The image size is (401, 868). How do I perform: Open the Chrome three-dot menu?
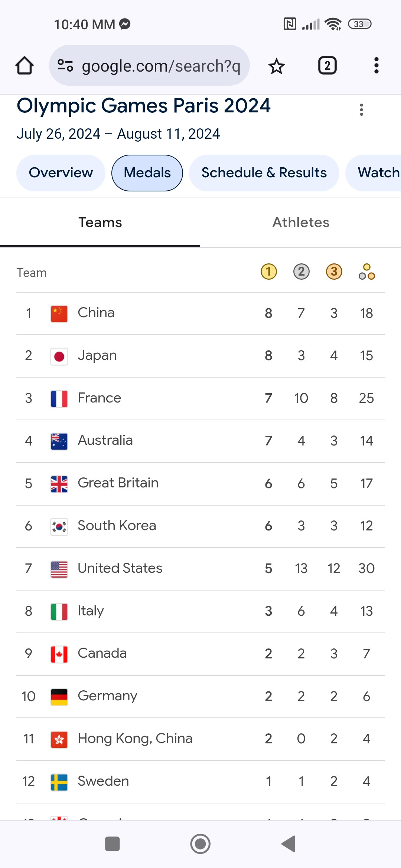[x=376, y=66]
